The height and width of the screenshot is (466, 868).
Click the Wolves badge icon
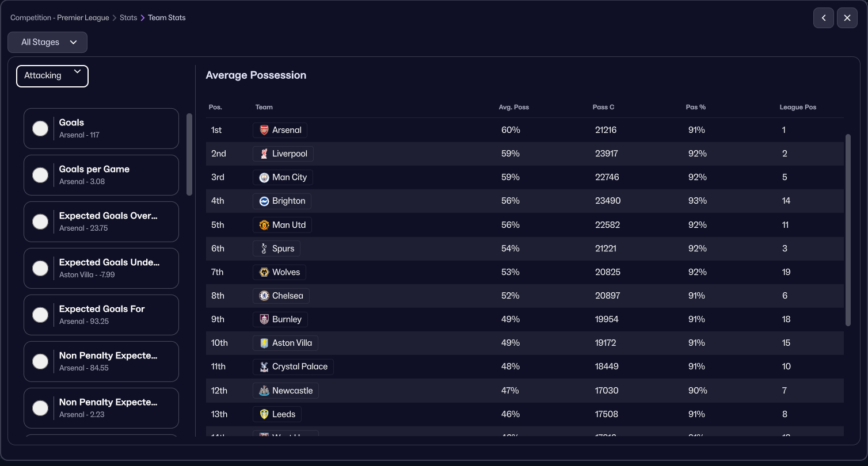click(264, 272)
